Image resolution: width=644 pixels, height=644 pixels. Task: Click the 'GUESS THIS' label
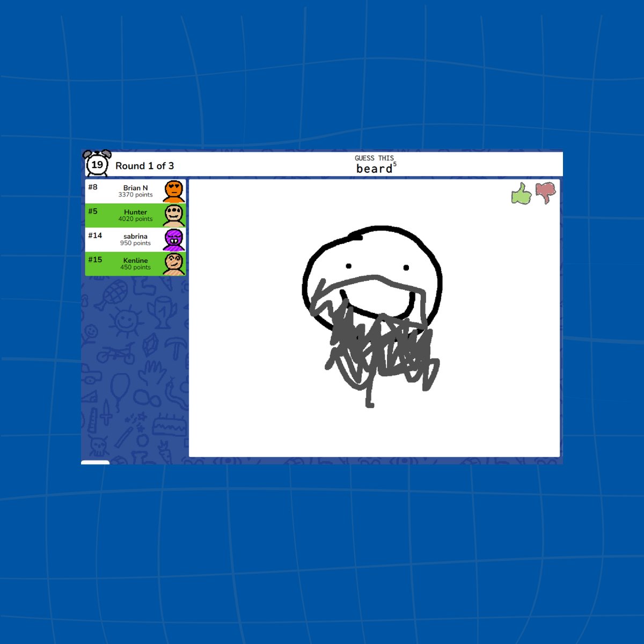pyautogui.click(x=374, y=158)
